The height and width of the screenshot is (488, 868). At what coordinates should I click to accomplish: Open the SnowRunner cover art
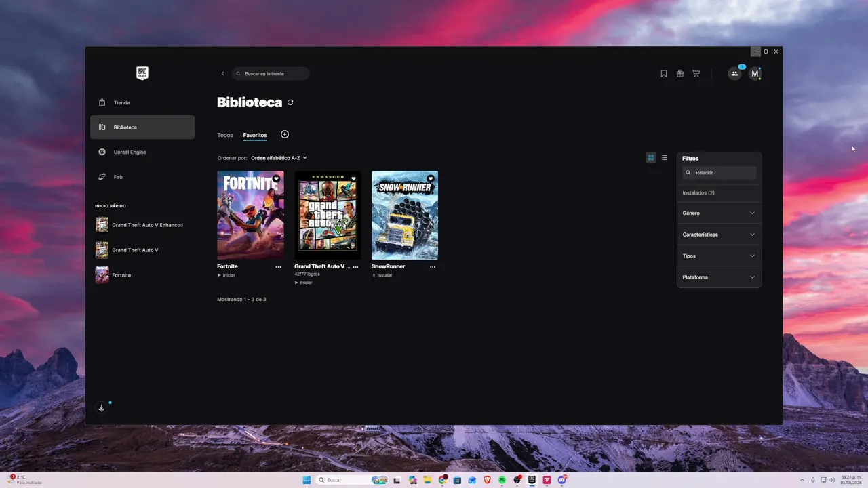click(405, 215)
